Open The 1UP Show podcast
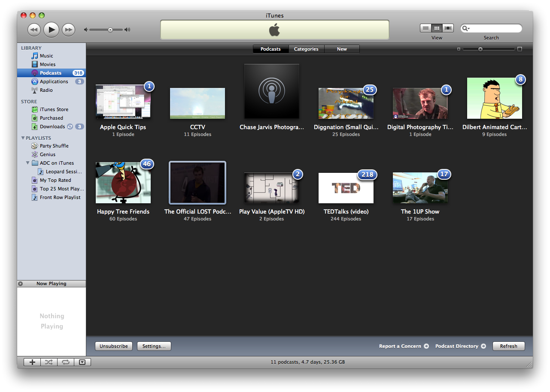The height and width of the screenshot is (392, 550). 420,188
